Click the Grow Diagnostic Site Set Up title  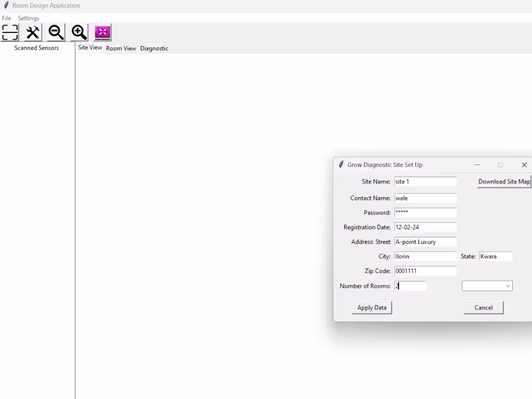pyautogui.click(x=385, y=165)
